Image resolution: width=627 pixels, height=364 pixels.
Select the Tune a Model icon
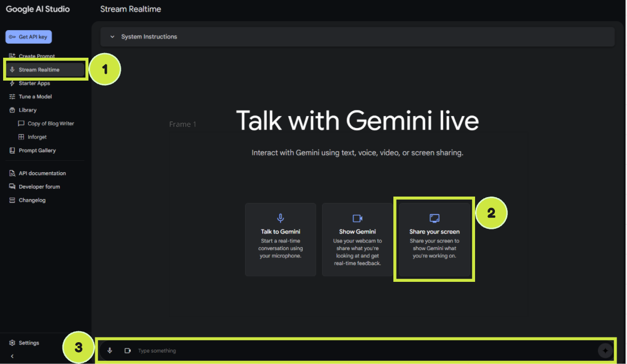pos(12,96)
